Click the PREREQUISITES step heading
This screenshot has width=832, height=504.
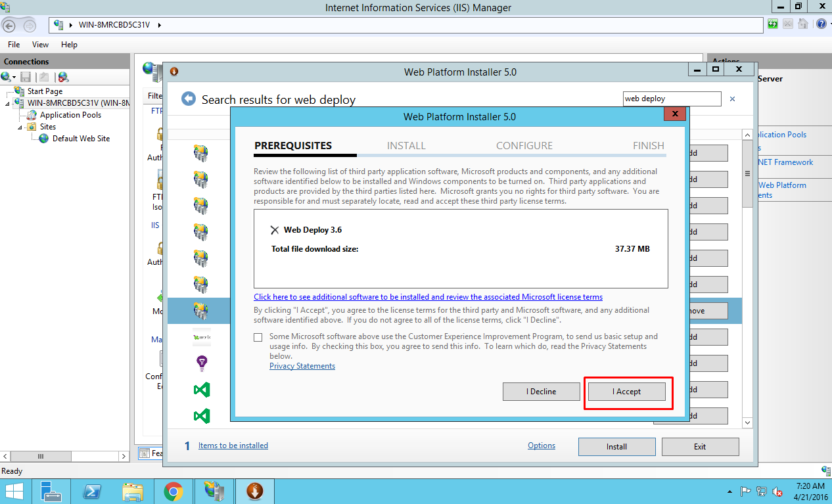(x=293, y=146)
